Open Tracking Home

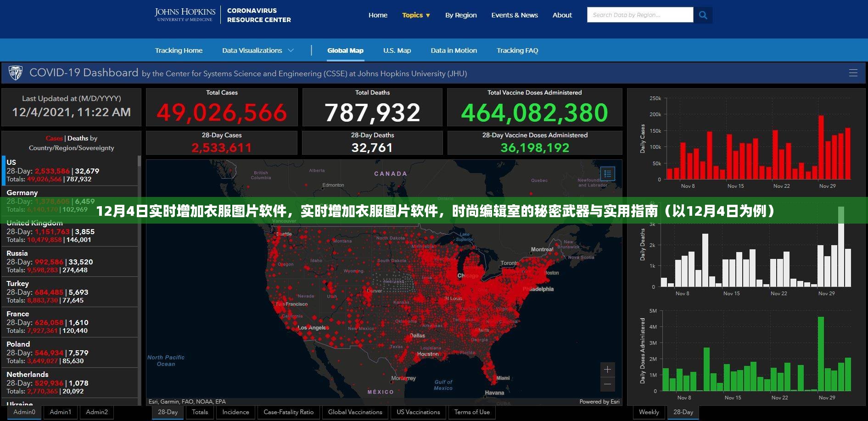(x=179, y=51)
